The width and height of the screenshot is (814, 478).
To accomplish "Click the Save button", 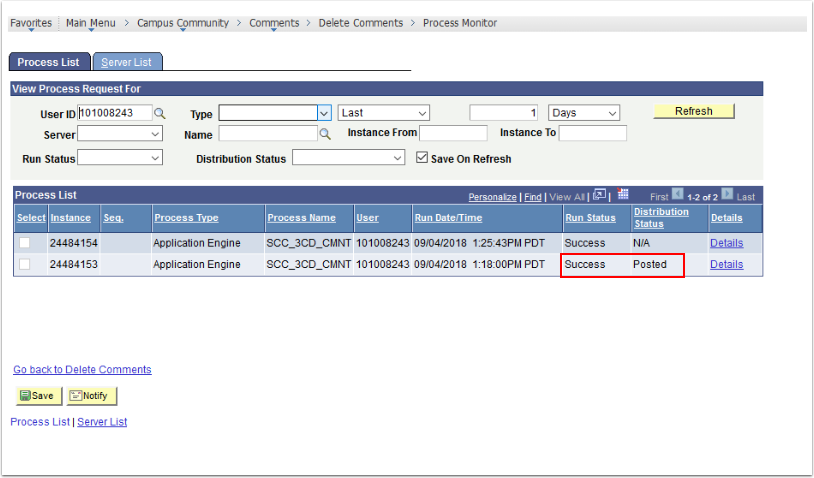I will tap(39, 396).
